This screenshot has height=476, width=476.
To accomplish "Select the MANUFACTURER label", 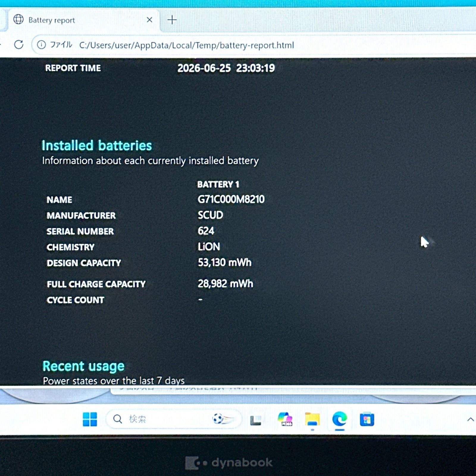I will click(x=81, y=215).
